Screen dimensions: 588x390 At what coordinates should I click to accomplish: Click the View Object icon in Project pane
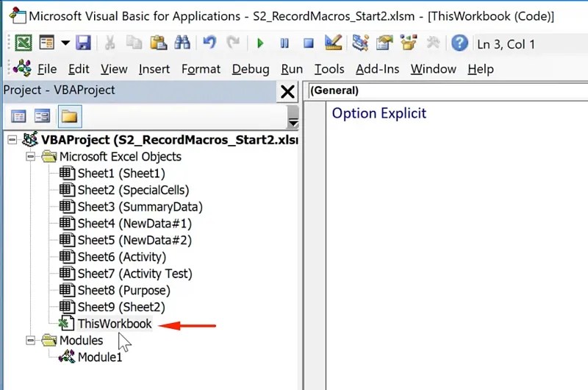point(42,116)
